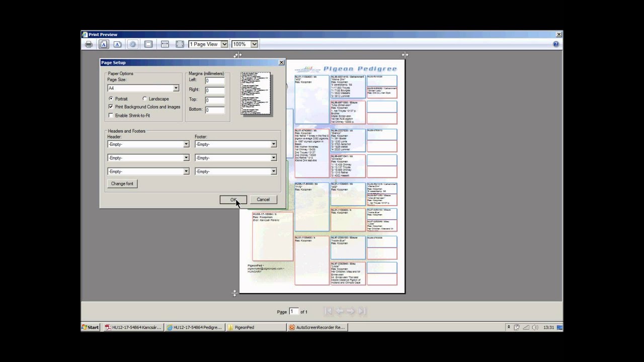This screenshot has width=644, height=362.
Task: Open the Windows Start button
Action: [x=91, y=327]
